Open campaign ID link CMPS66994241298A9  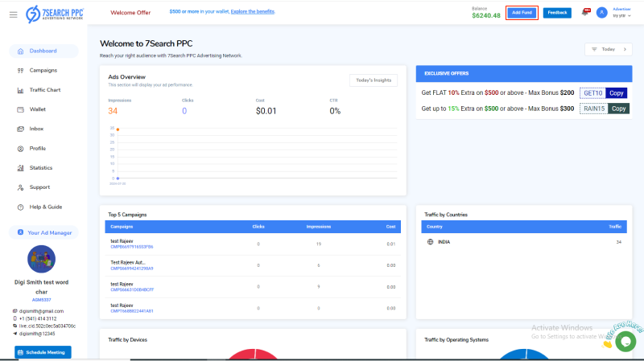pos(132,269)
